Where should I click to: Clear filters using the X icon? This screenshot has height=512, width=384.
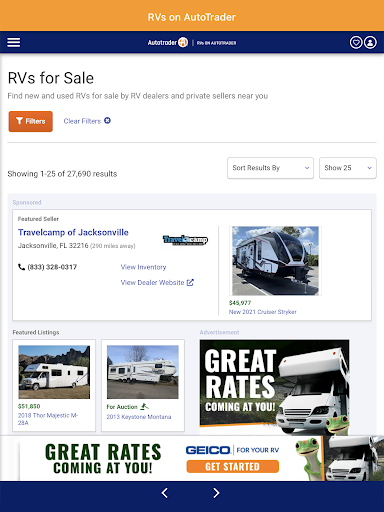107,121
